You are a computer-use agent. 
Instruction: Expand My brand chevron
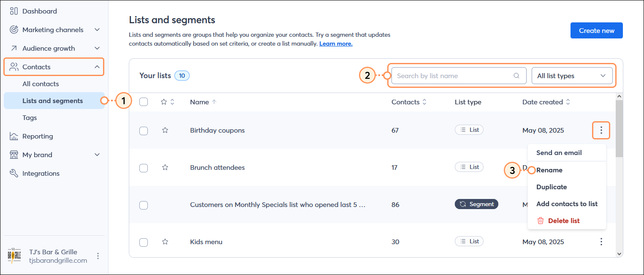coord(97,155)
